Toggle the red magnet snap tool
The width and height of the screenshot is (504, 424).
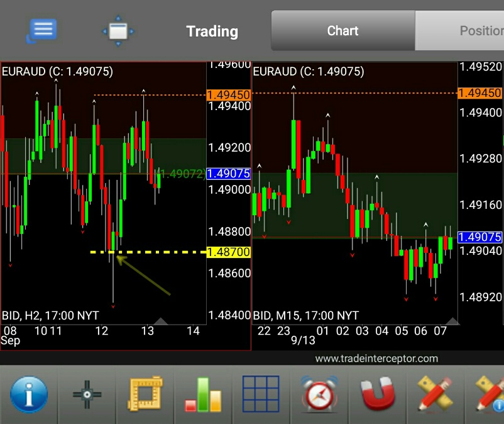pos(378,394)
